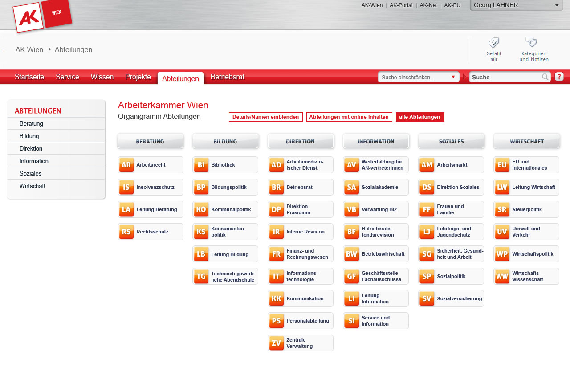Screen dimensions: 570x392
Task: Click the BILDUNG column header
Action: (x=225, y=141)
